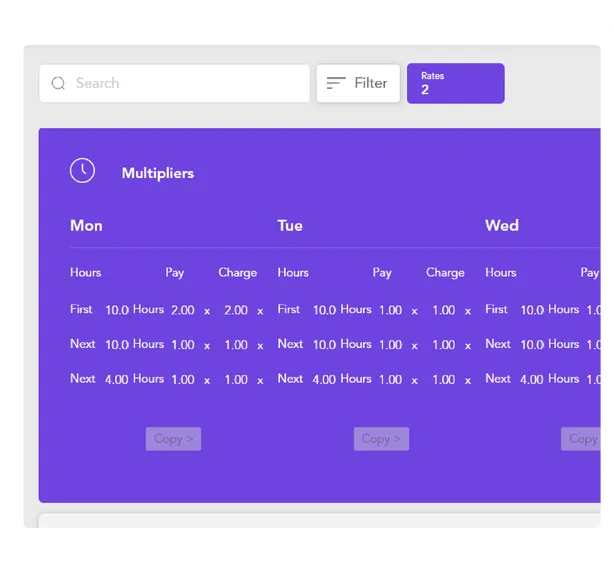
Task: Select the Mon day heading
Action: 86,225
